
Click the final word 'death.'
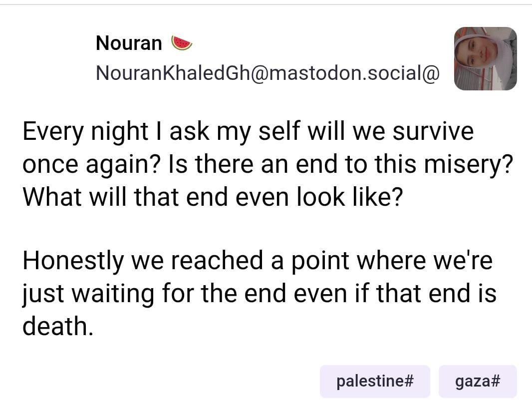click(x=58, y=326)
